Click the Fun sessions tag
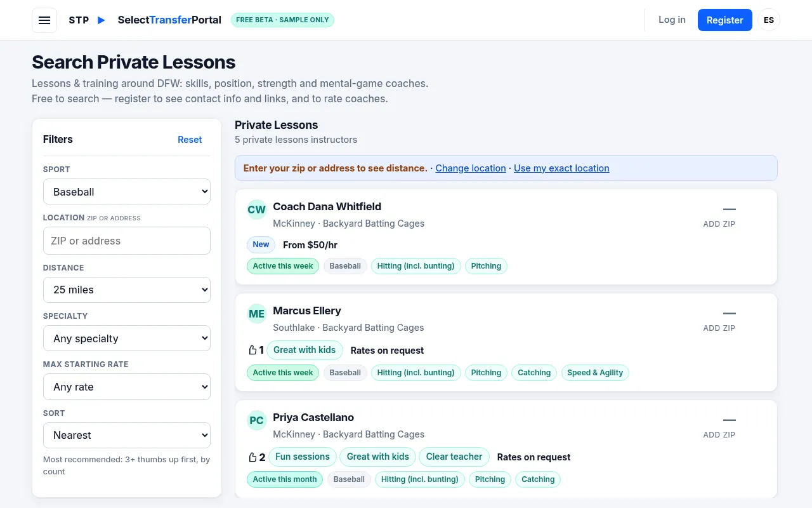This screenshot has width=812, height=508. click(x=303, y=457)
